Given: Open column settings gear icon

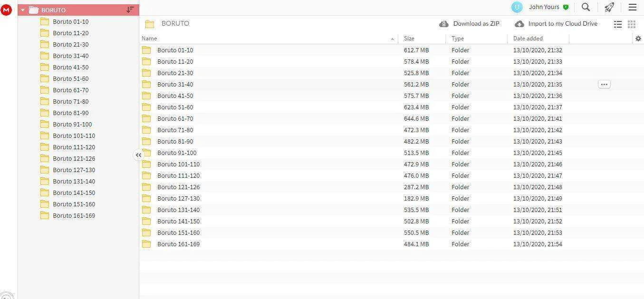Looking at the screenshot, I should click(638, 39).
